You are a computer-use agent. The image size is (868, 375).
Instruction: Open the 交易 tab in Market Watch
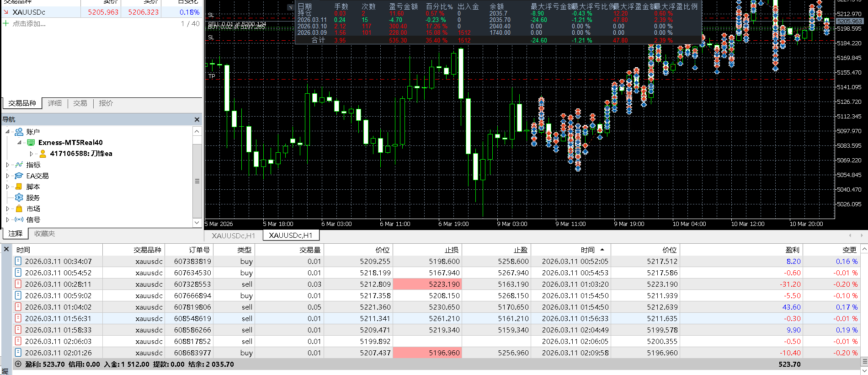80,103
